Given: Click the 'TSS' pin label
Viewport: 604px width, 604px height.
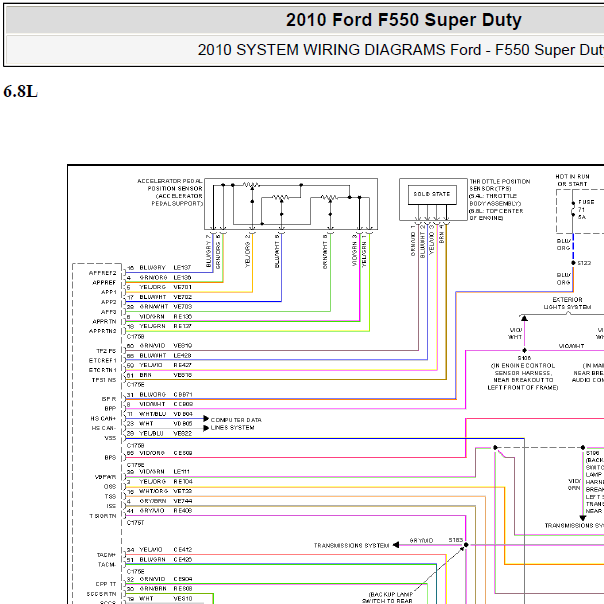Looking at the screenshot, I should [110, 497].
